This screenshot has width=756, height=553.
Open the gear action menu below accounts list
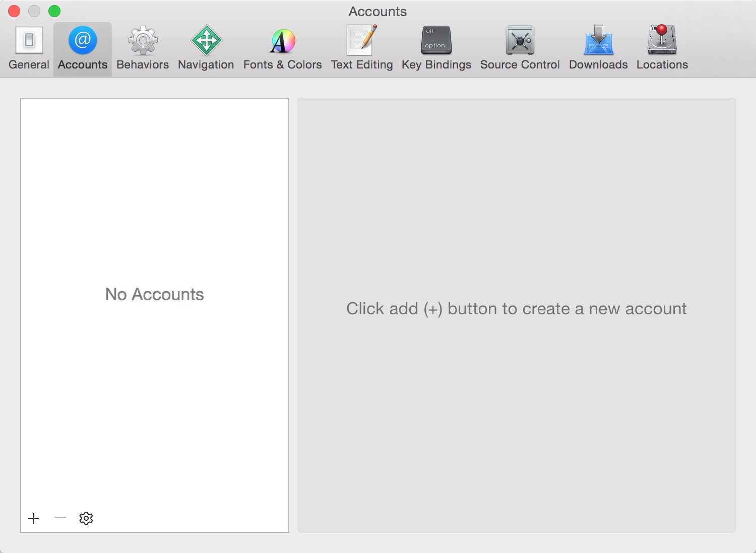(86, 518)
